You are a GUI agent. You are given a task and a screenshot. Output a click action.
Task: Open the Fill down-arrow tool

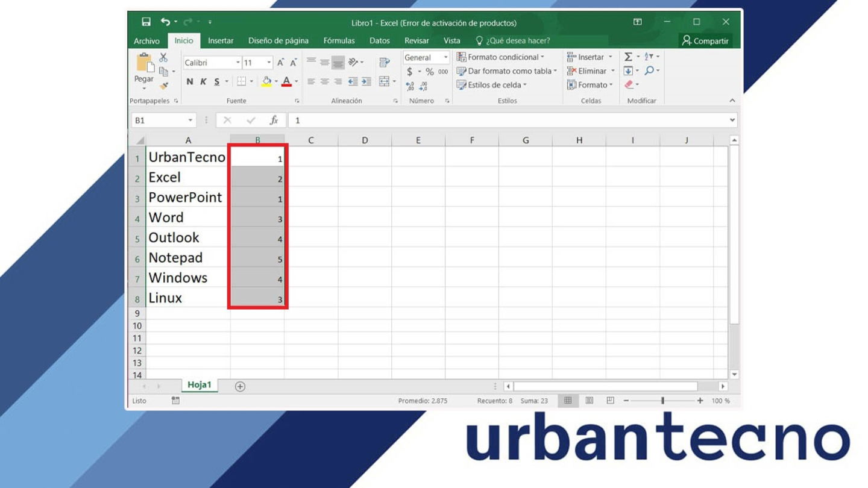pos(628,70)
